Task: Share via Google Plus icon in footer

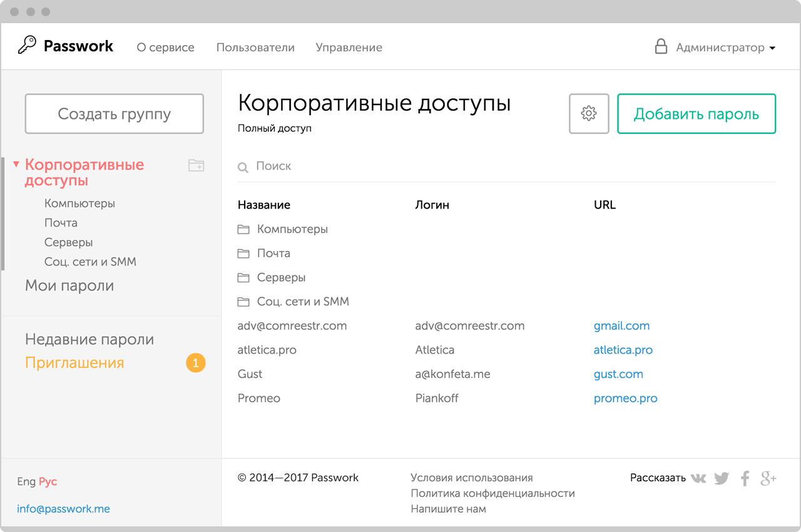Action: 768,479
